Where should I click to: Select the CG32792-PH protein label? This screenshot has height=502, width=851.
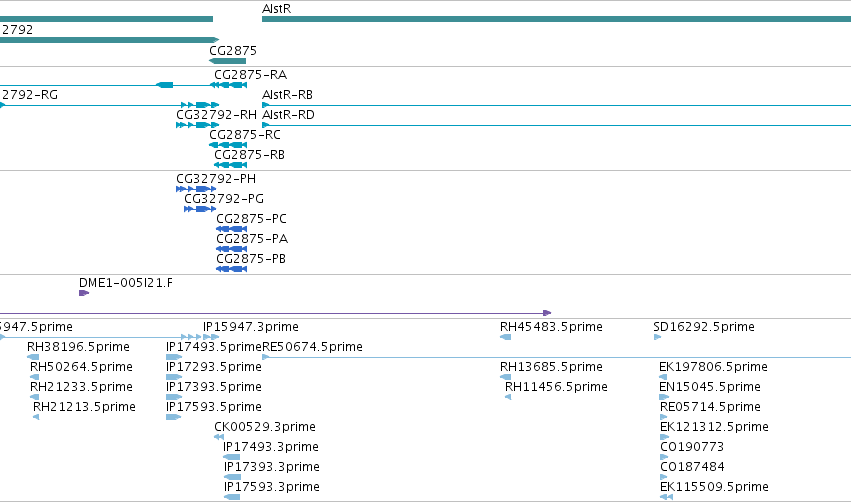point(216,179)
